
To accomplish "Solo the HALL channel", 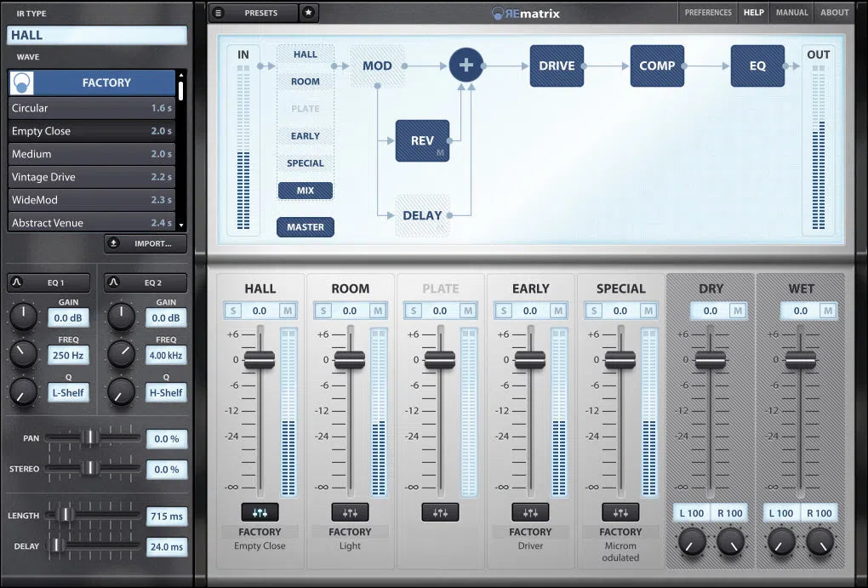I will [232, 311].
